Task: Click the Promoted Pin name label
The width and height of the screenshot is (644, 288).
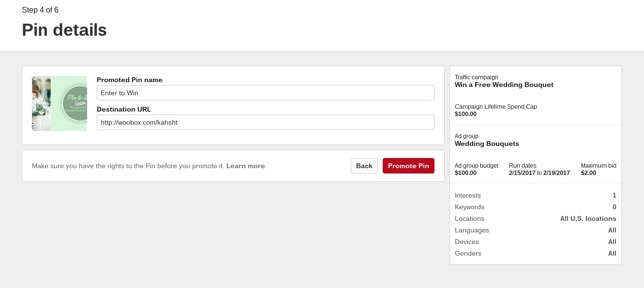Action: tap(130, 80)
